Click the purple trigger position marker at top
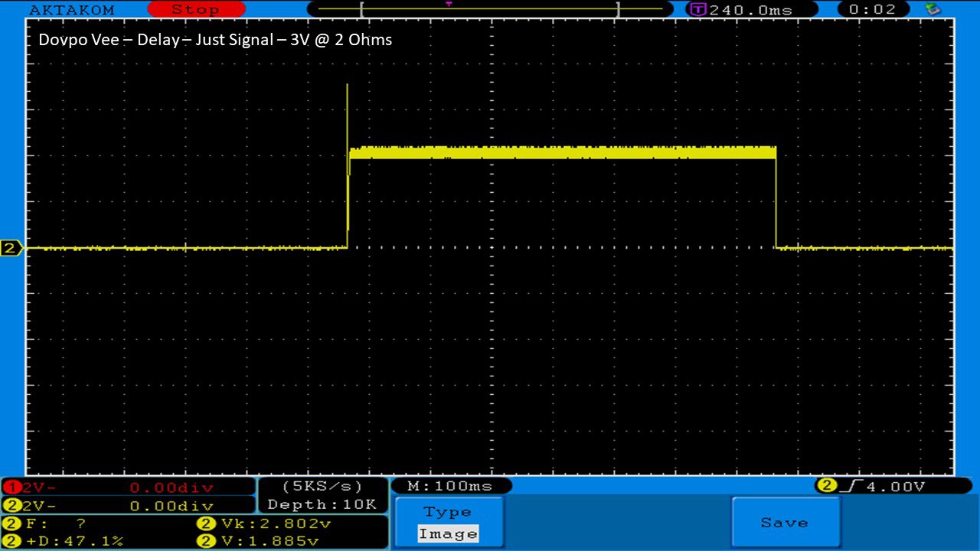The width and height of the screenshot is (980, 551). (x=449, y=4)
